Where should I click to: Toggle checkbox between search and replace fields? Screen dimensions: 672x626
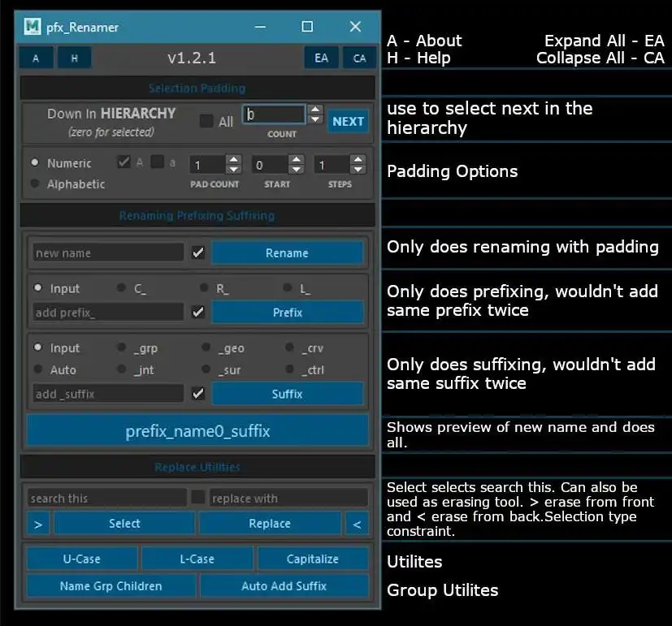pyautogui.click(x=198, y=498)
